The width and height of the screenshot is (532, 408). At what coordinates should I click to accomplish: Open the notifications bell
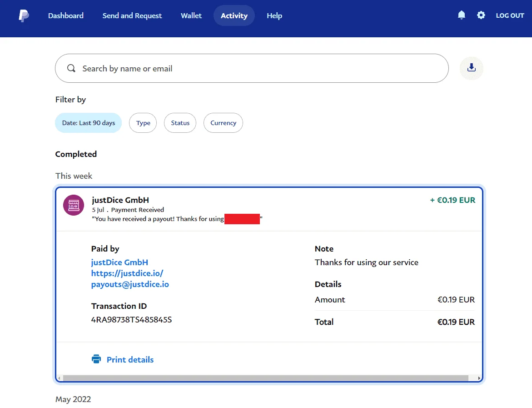point(462,15)
